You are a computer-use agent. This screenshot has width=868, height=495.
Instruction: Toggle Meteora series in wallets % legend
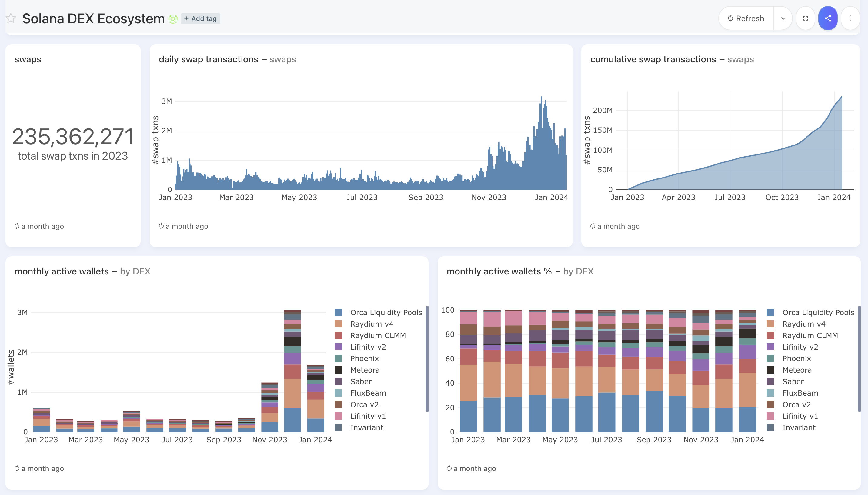point(796,370)
